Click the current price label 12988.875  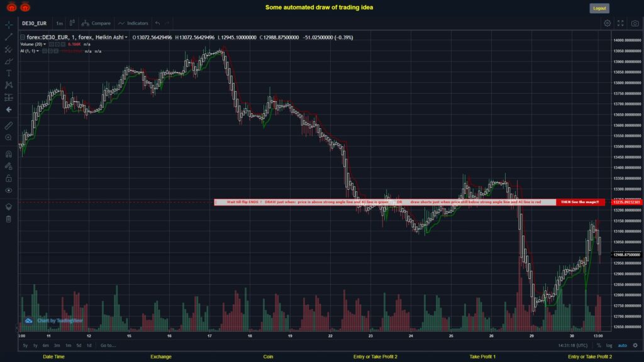click(627, 255)
